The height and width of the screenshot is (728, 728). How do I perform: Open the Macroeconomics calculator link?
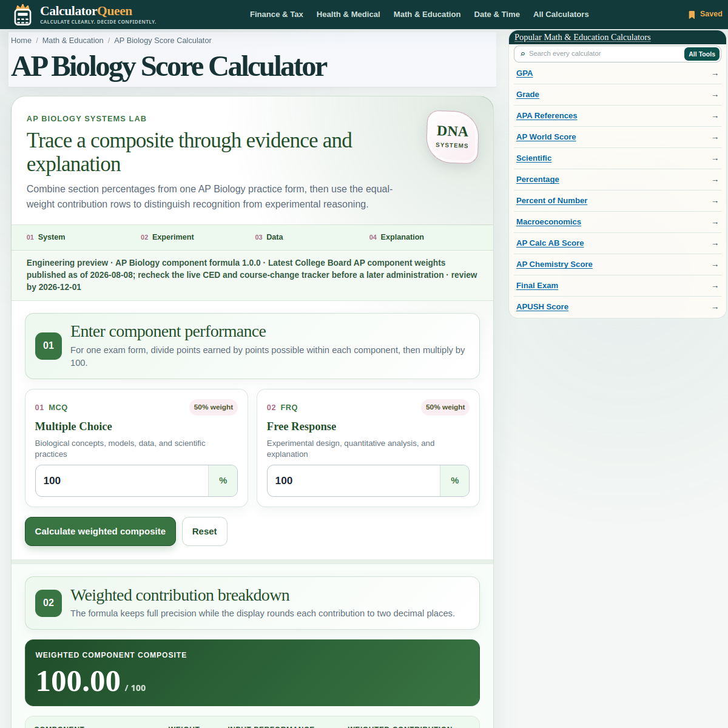click(x=548, y=222)
